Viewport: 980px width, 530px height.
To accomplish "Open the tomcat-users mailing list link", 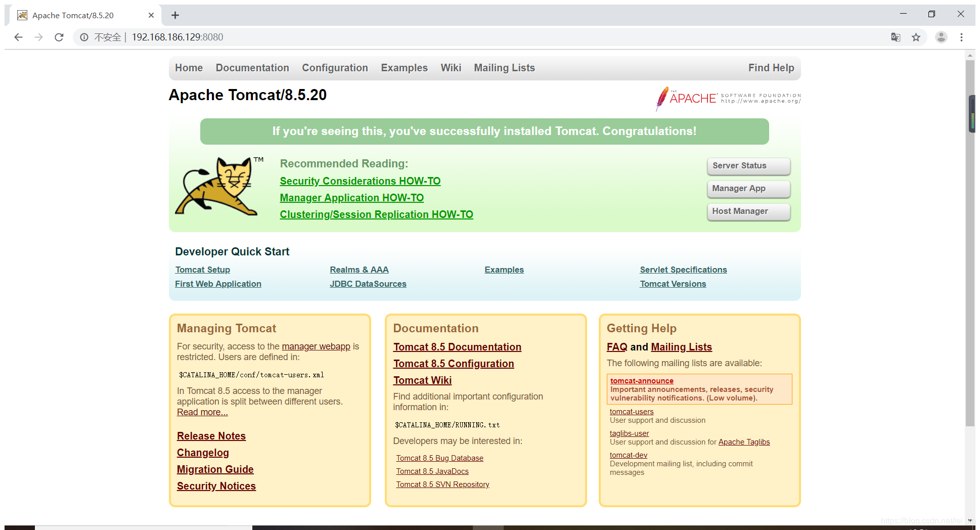I will point(632,412).
